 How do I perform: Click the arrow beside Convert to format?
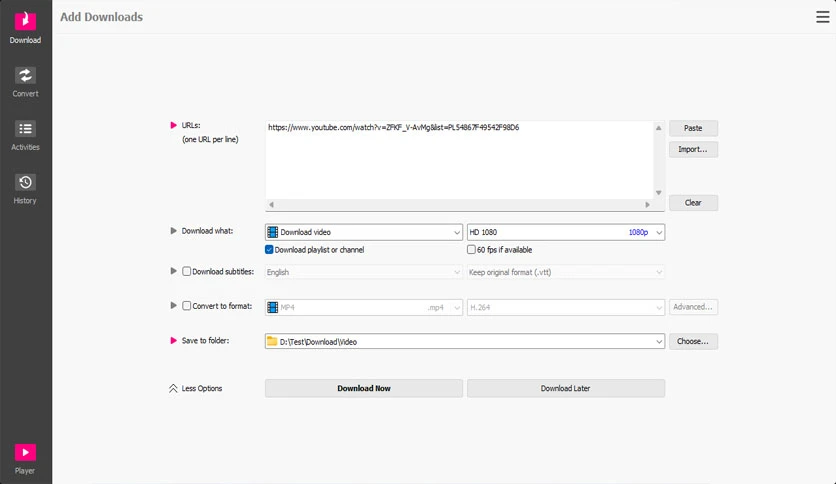[173, 305]
